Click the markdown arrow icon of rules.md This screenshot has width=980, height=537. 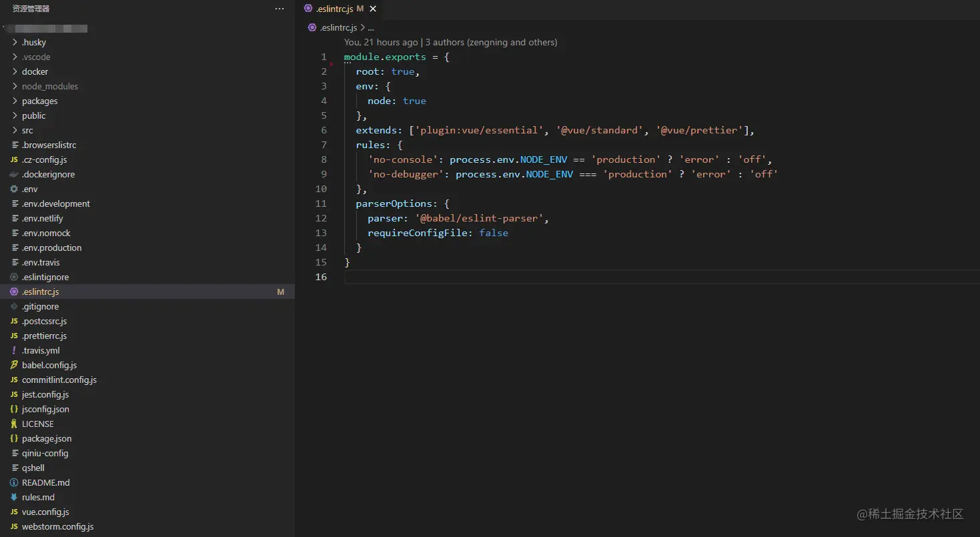click(x=15, y=497)
